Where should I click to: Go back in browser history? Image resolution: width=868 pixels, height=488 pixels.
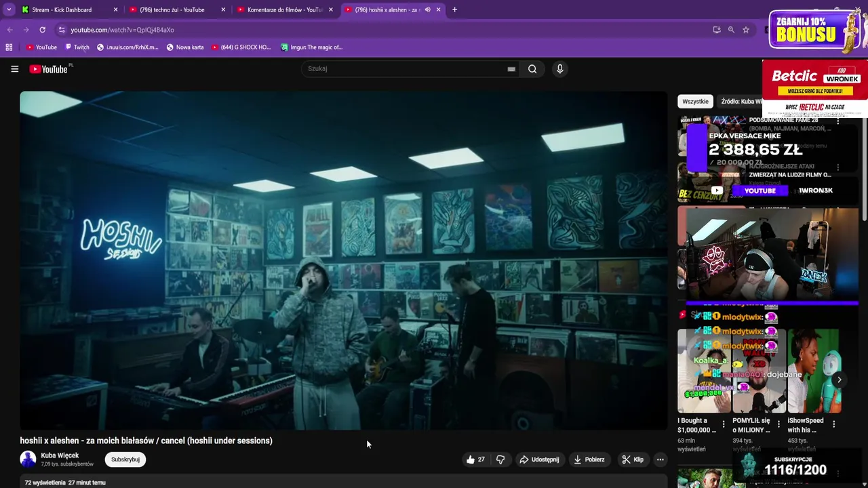9,30
